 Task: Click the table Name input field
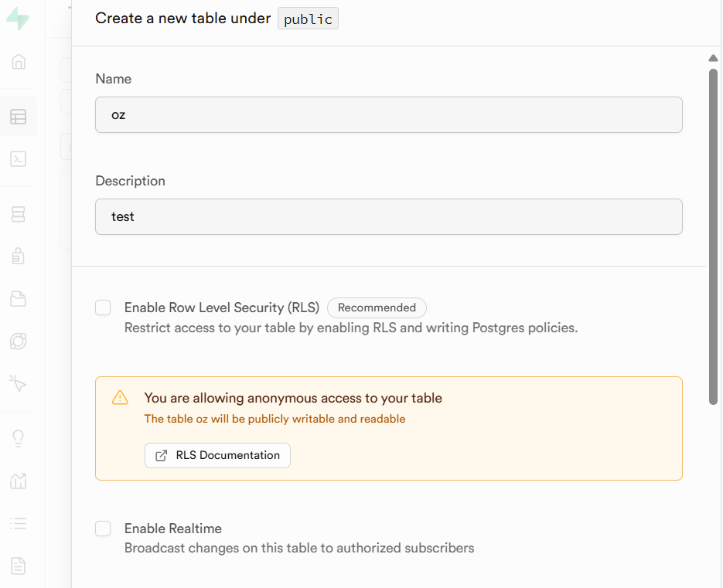pos(388,115)
